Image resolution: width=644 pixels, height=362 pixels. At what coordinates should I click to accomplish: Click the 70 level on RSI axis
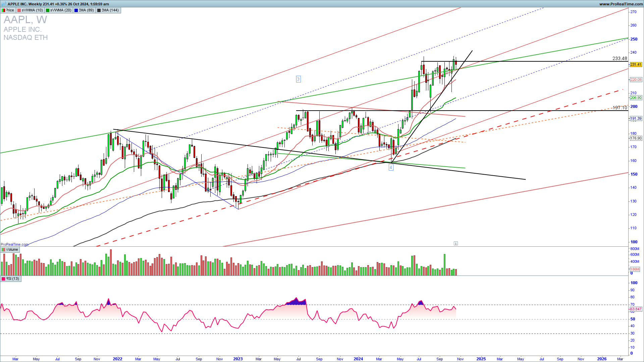pyautogui.click(x=632, y=305)
